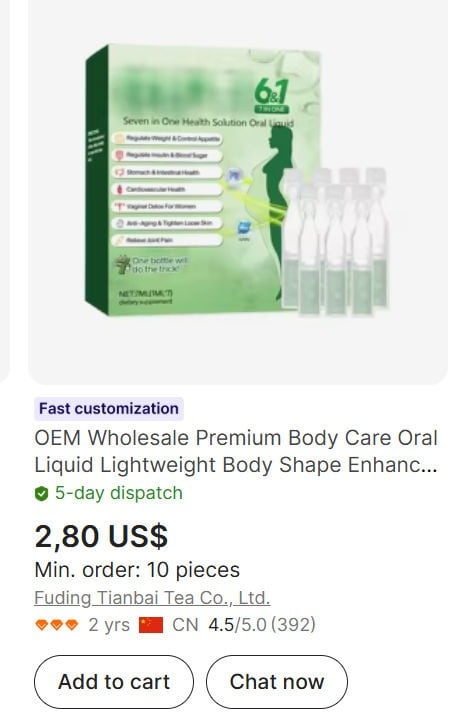The image size is (455, 714).
Task: Click the 2 yrs supplier tenure label
Action: pyautogui.click(x=109, y=625)
